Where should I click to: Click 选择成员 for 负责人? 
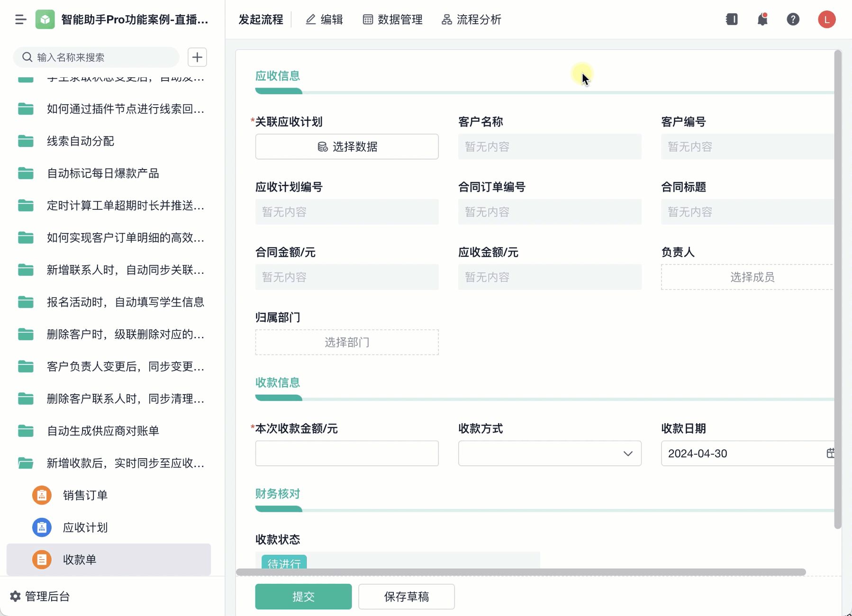(748, 277)
